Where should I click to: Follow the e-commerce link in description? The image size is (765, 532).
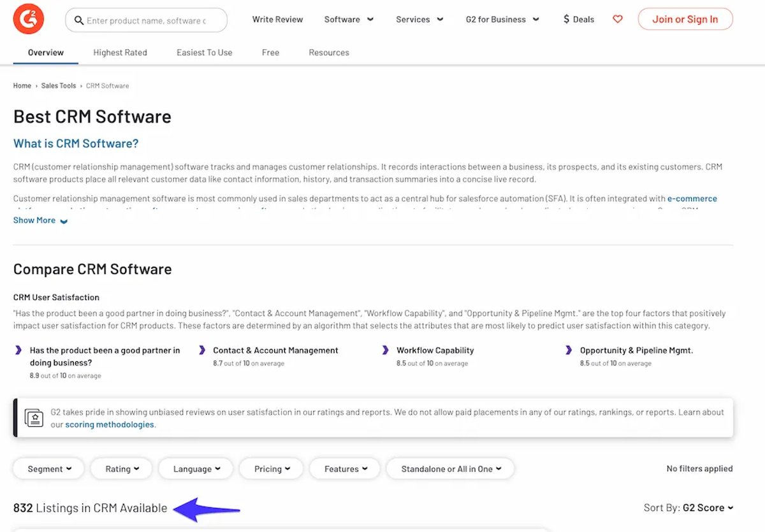[692, 198]
